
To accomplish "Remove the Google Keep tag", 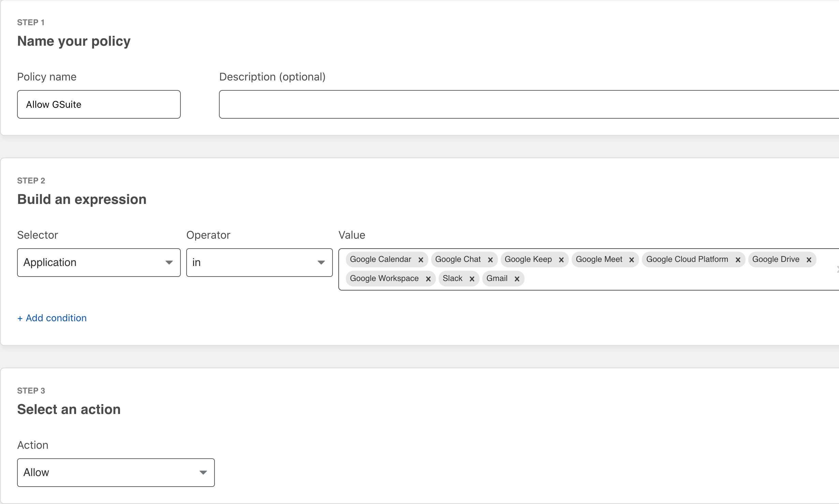I will pyautogui.click(x=561, y=260).
